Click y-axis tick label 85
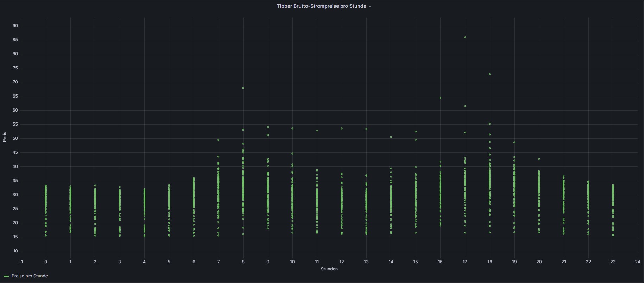The height and width of the screenshot is (283, 644). (15, 40)
